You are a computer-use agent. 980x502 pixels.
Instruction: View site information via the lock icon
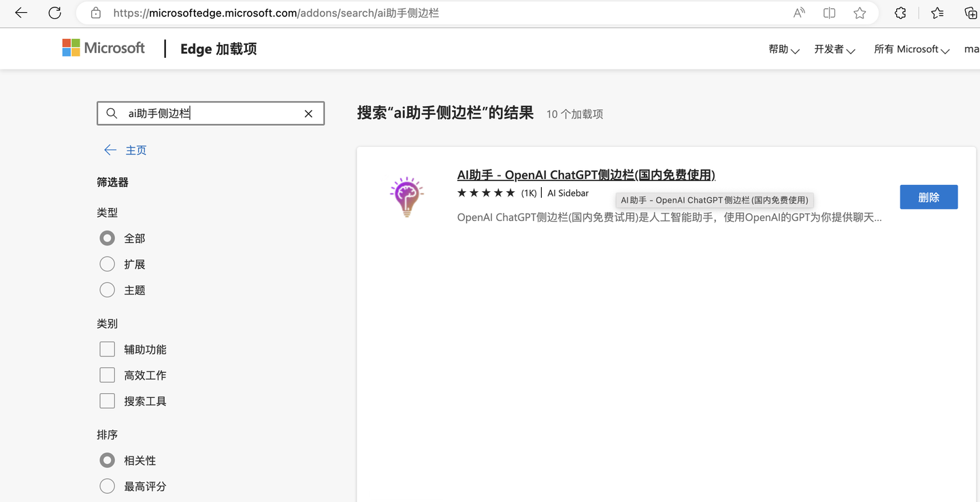pos(96,13)
